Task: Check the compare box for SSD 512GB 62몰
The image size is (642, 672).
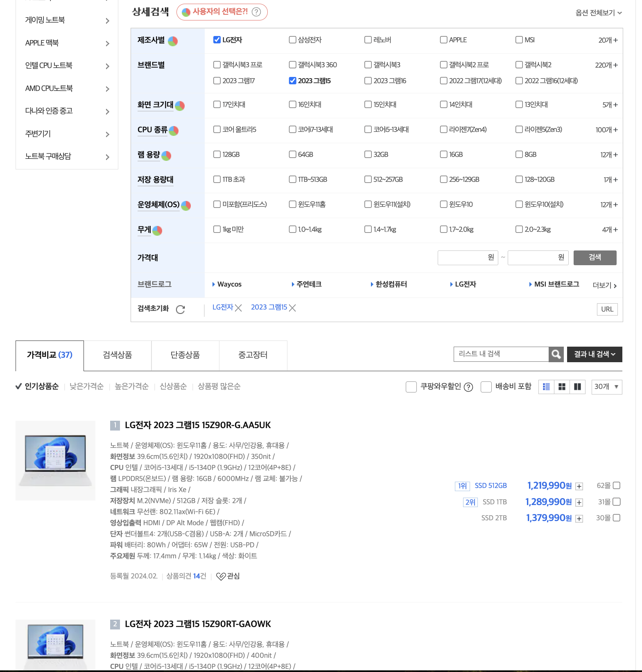Action: (617, 485)
